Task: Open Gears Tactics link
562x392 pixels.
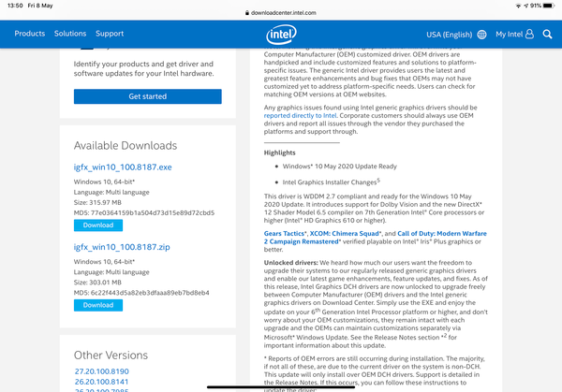Action: (x=284, y=233)
